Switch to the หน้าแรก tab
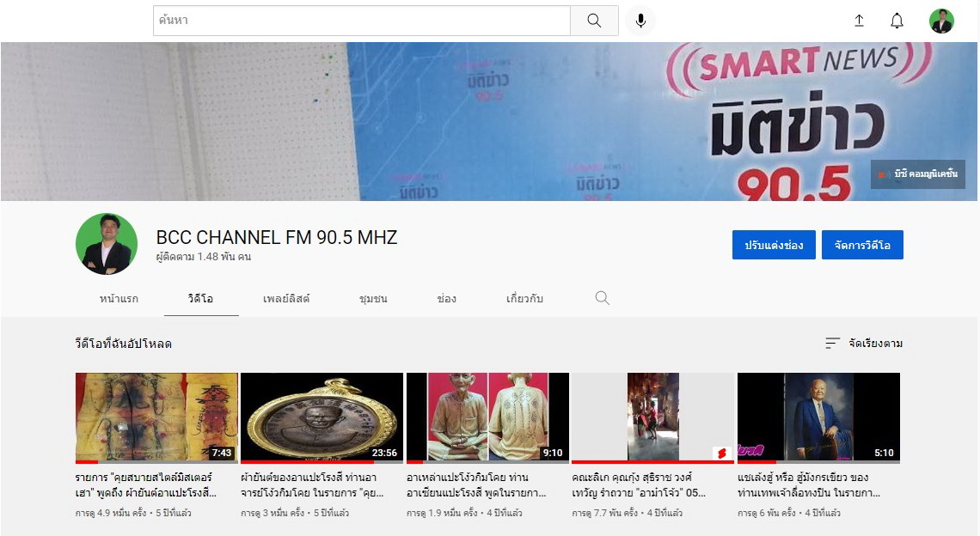 [x=119, y=299]
